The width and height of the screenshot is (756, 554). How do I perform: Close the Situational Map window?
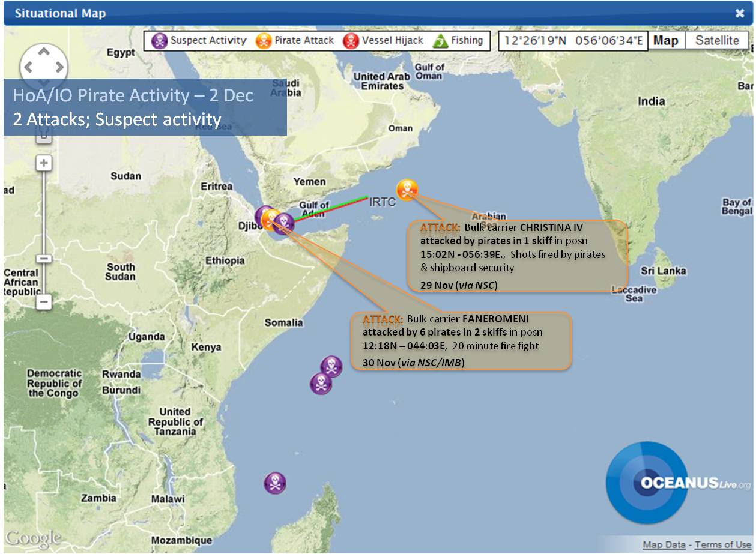coord(740,13)
